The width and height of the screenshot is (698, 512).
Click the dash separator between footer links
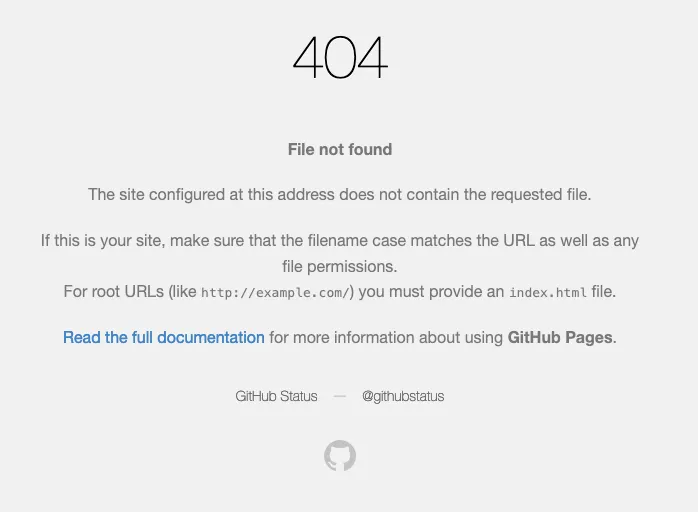(x=340, y=396)
